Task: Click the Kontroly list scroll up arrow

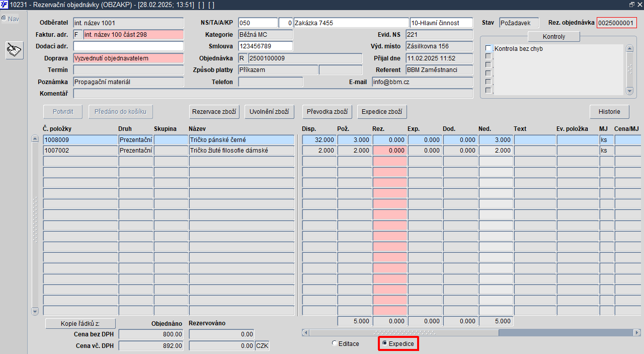Action: tap(629, 49)
